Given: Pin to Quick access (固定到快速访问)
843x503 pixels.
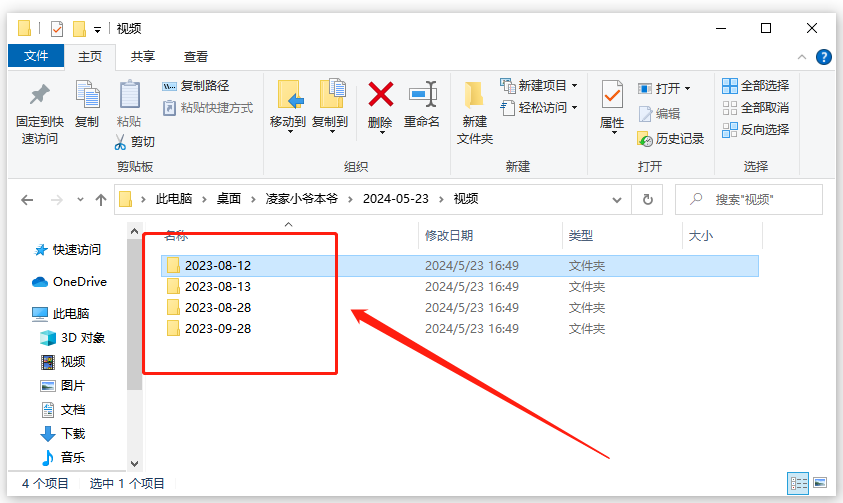Looking at the screenshot, I should (x=40, y=113).
